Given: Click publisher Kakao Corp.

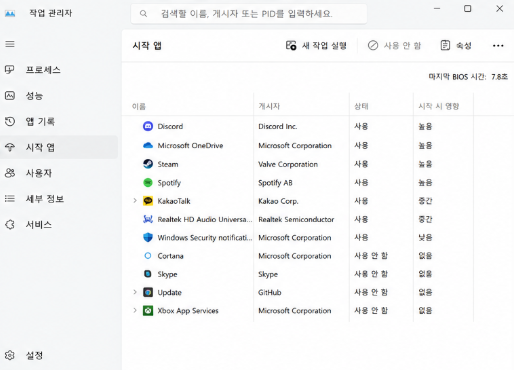Looking at the screenshot, I should coord(278,201).
